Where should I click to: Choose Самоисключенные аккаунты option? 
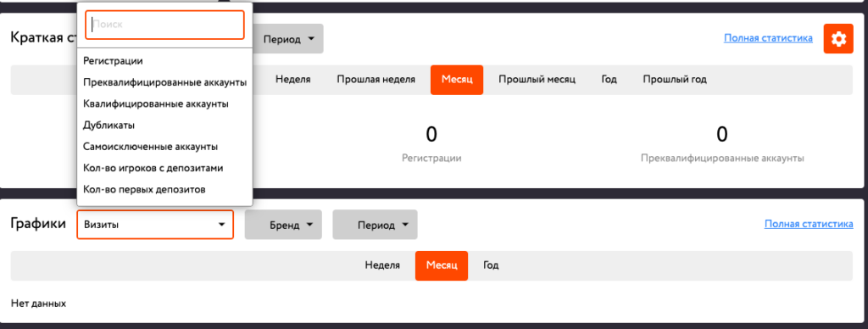click(x=150, y=147)
